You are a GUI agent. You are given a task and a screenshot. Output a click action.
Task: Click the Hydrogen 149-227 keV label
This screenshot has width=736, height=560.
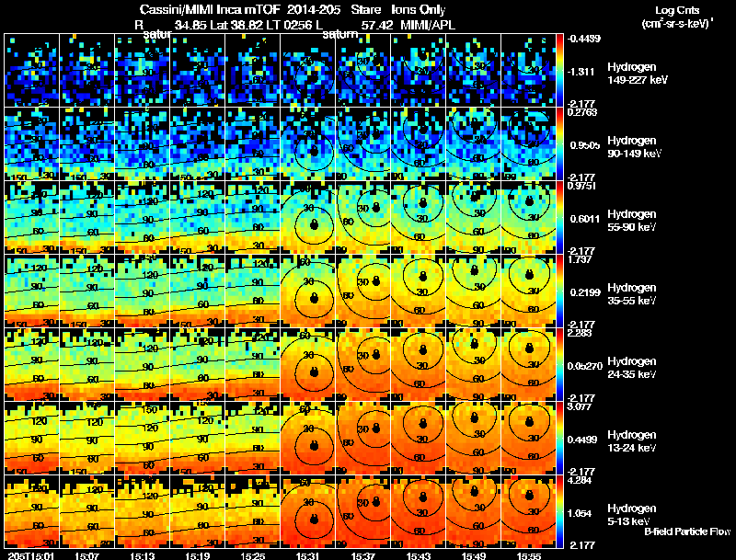pos(637,74)
